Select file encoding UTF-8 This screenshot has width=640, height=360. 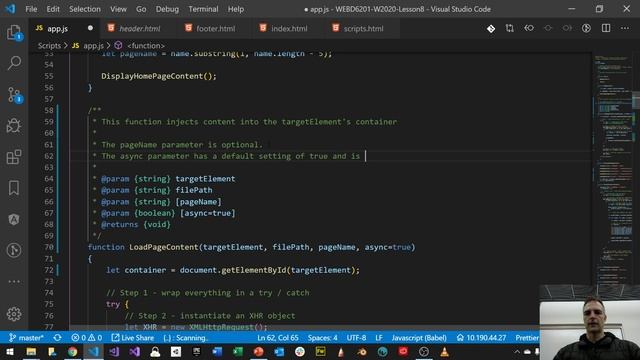[x=356, y=338]
